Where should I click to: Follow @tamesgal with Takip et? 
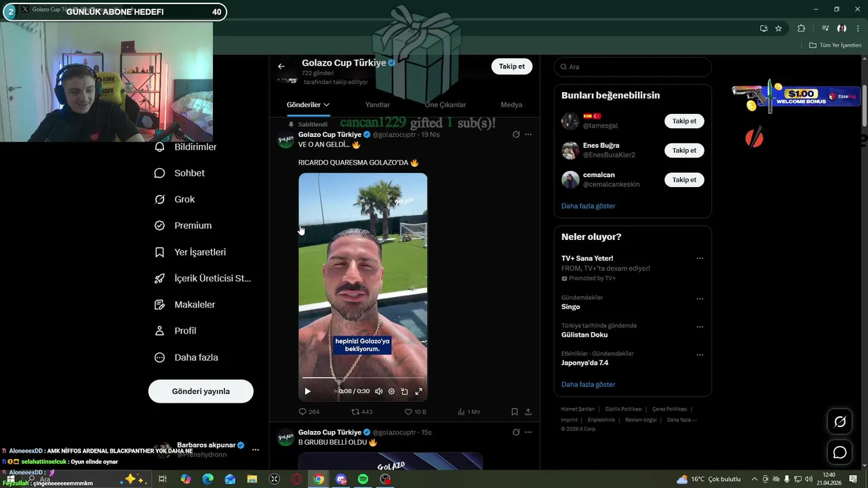(684, 121)
